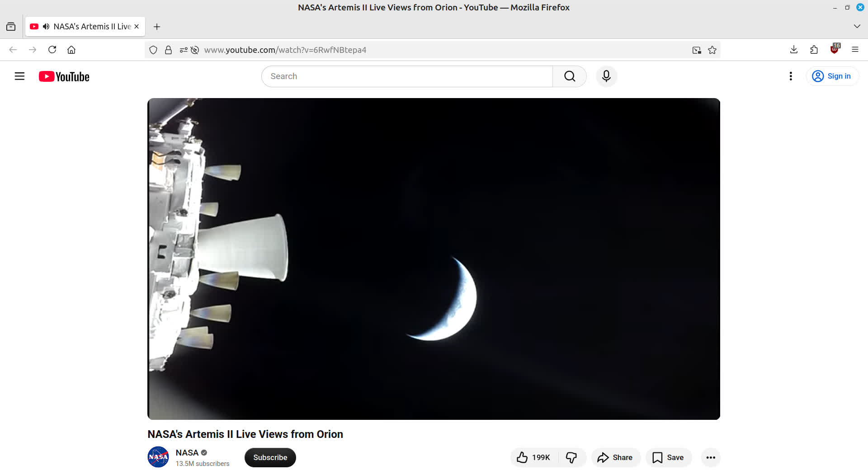Open a new tab with plus button
This screenshot has height=470, width=868.
point(157,27)
